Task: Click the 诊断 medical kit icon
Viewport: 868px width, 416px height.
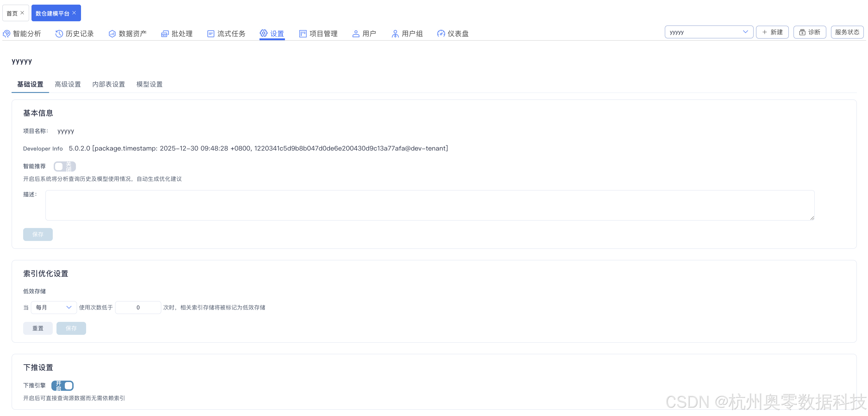Action: click(x=802, y=32)
